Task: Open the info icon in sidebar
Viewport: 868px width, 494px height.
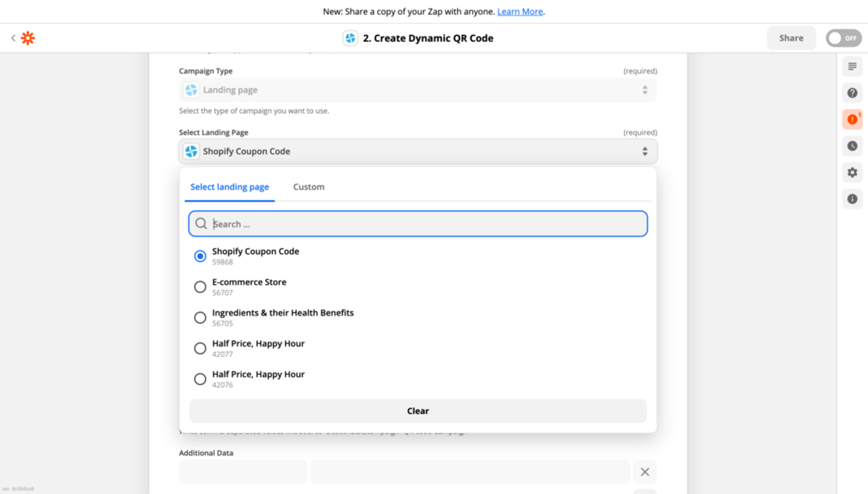Action: pyautogui.click(x=852, y=199)
